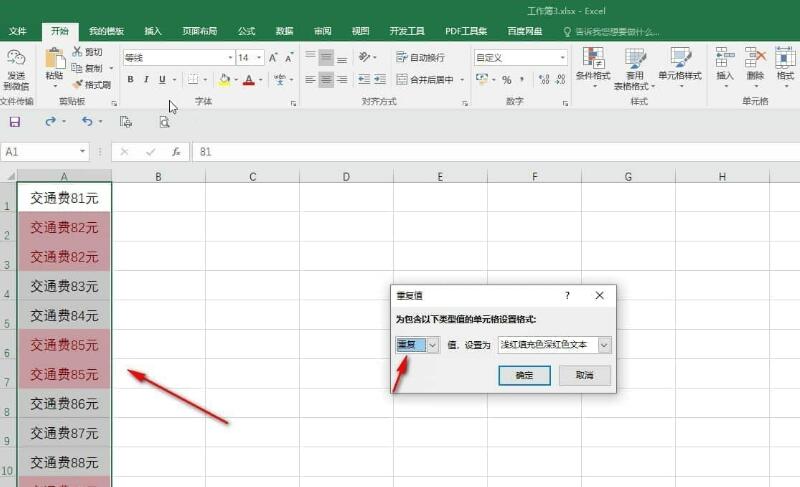The width and height of the screenshot is (800, 487).
Task: Open the 公式 (Formulas) tab
Action: coord(246,32)
